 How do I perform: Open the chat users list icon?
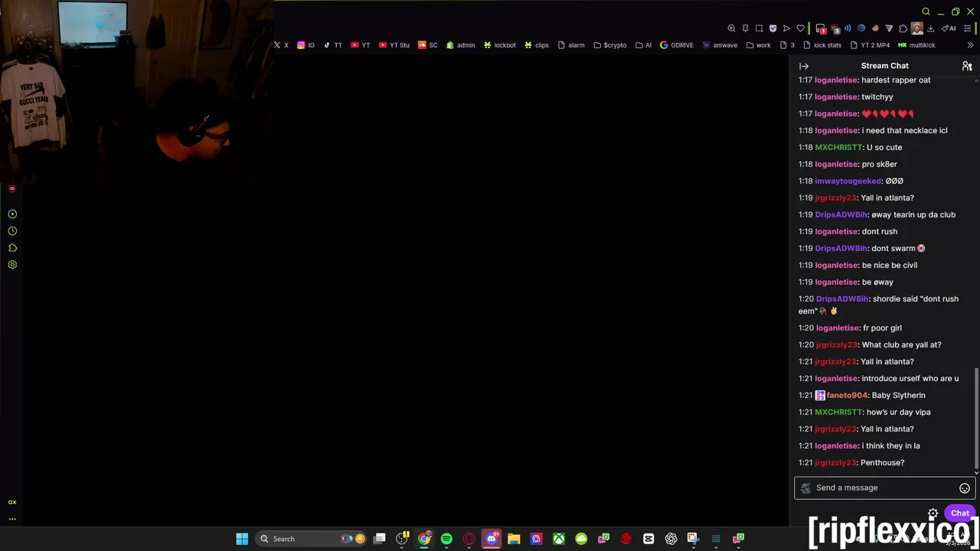[x=967, y=67]
